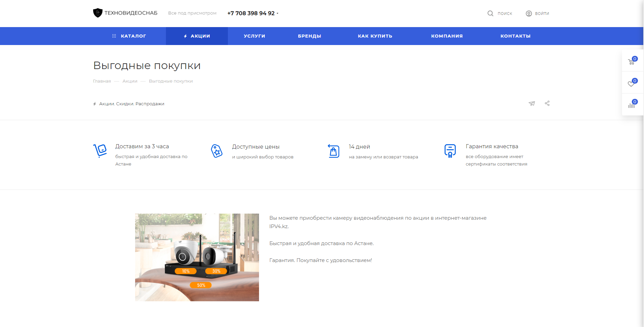Open the Как купить menu item

[x=375, y=36]
